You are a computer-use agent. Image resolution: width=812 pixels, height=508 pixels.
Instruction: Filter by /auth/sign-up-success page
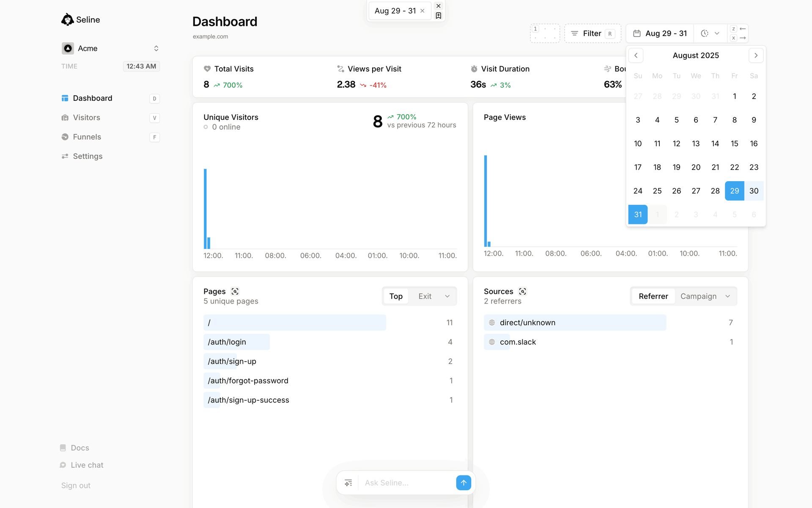click(330, 400)
